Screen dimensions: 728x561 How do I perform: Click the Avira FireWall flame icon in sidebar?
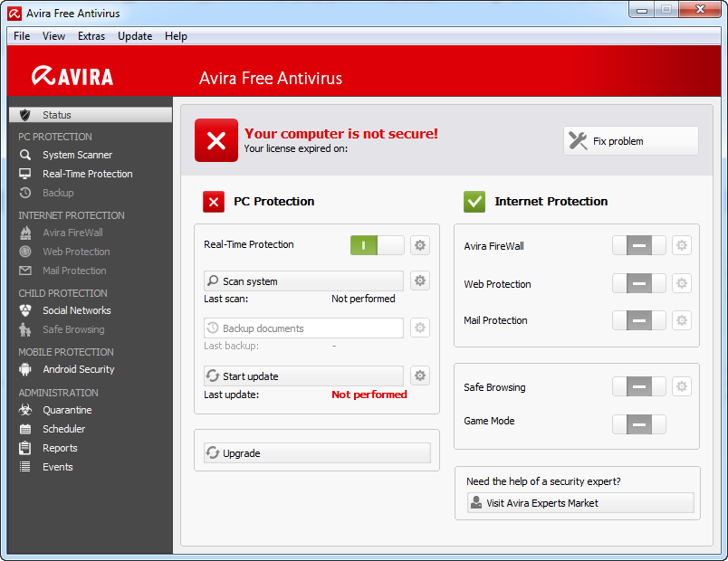point(25,233)
